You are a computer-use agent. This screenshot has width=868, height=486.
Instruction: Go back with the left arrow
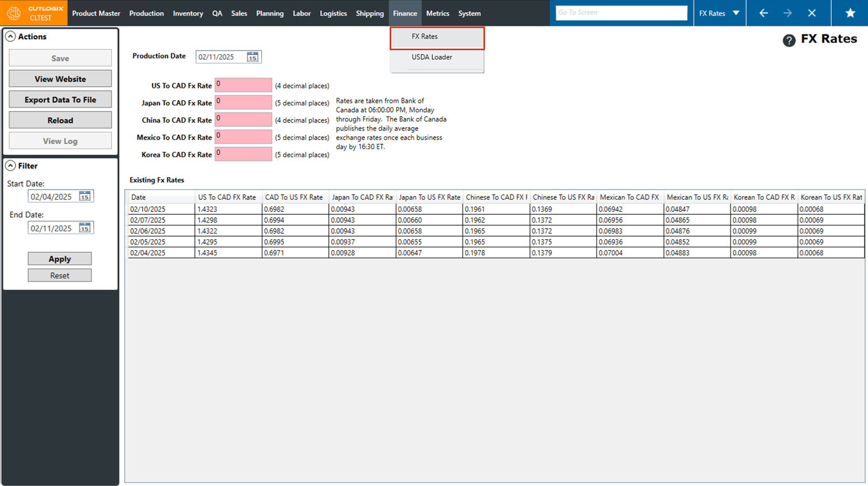point(763,13)
